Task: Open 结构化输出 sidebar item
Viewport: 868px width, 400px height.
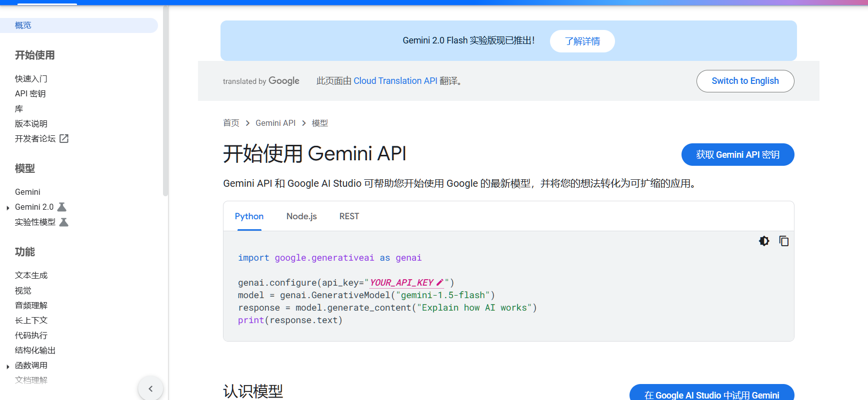Action: (x=35, y=350)
